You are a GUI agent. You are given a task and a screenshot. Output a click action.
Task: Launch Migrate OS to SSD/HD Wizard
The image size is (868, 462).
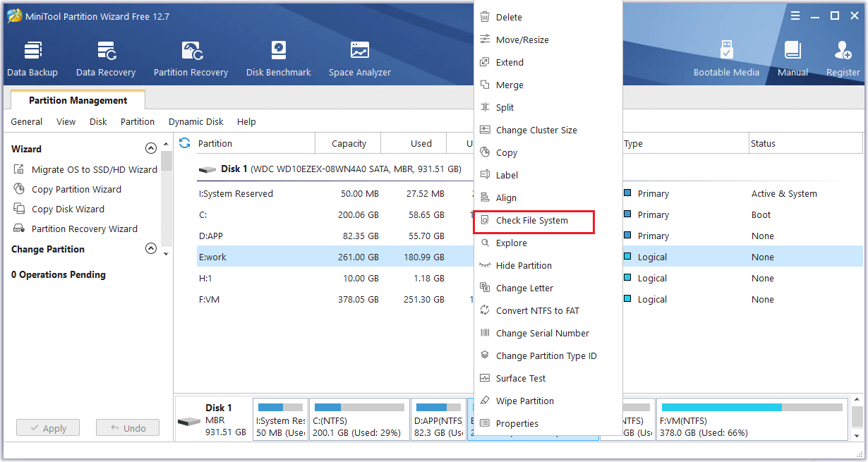(85, 169)
